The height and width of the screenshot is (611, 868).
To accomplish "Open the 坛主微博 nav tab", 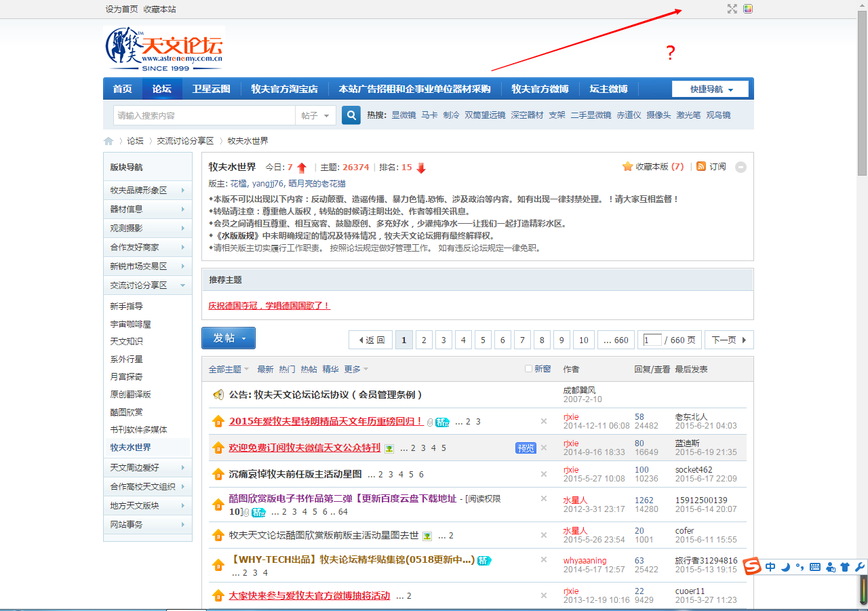I will coord(609,89).
